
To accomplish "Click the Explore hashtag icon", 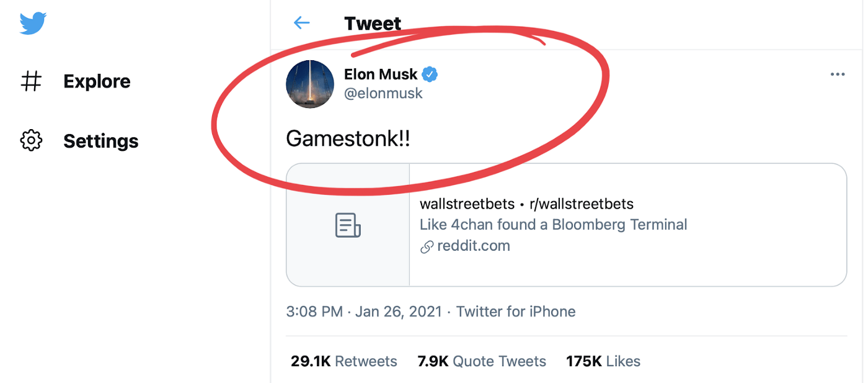I will point(31,81).
